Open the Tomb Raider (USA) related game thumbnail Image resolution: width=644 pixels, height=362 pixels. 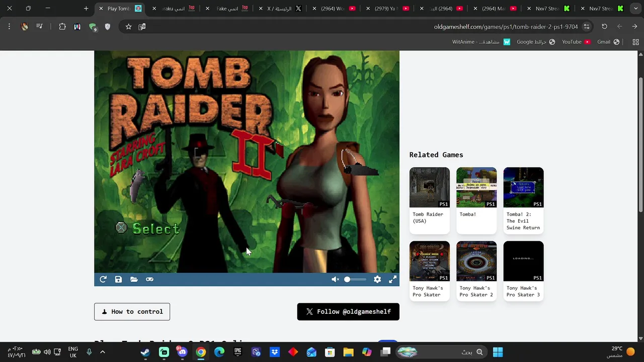(x=430, y=188)
